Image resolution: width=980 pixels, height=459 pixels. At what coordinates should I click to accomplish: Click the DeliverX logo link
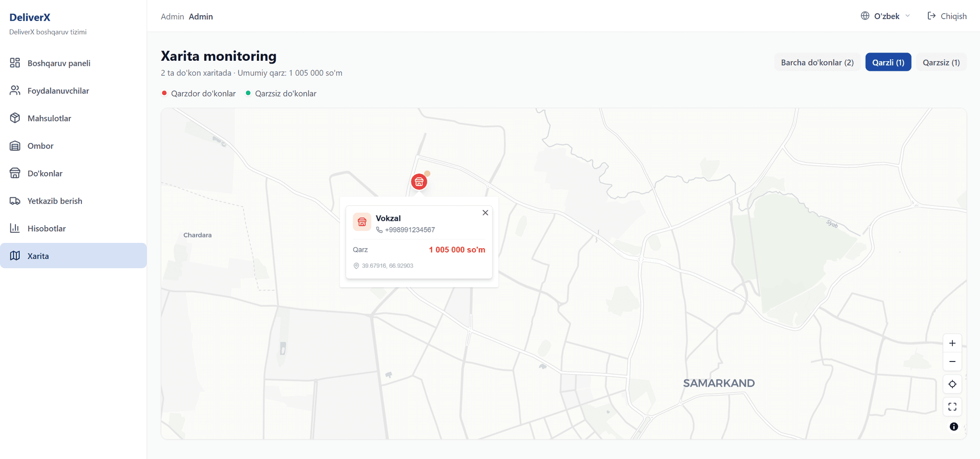tap(30, 17)
